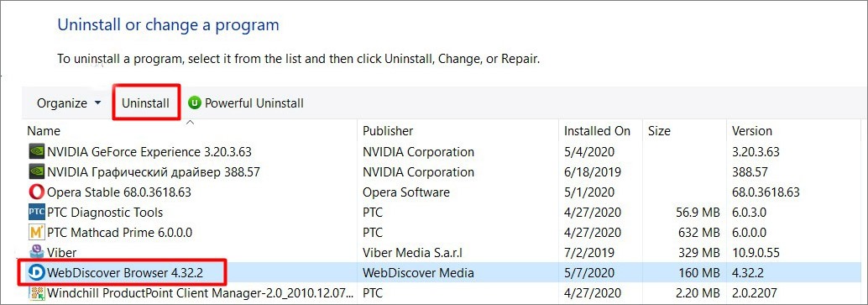This screenshot has width=868, height=305.
Task: Click the WebDiscover Browser blue icon
Action: point(37,272)
